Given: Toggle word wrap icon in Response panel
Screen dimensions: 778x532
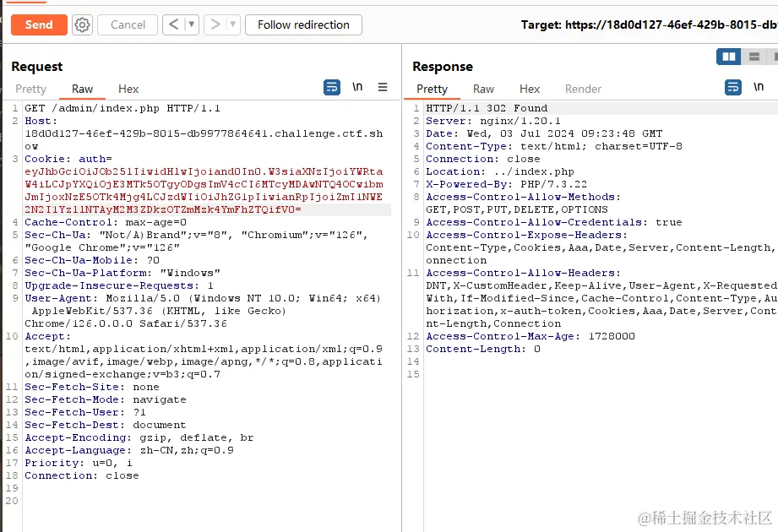Looking at the screenshot, I should click(733, 87).
